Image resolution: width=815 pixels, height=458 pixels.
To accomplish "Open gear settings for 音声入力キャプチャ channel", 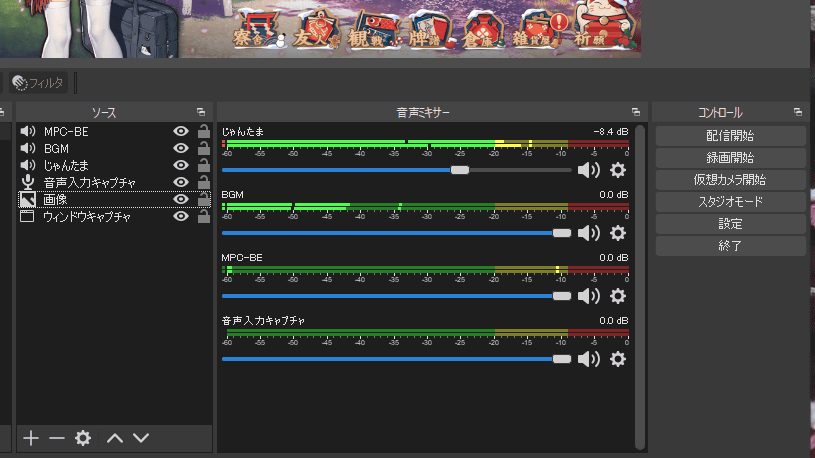I will click(617, 359).
